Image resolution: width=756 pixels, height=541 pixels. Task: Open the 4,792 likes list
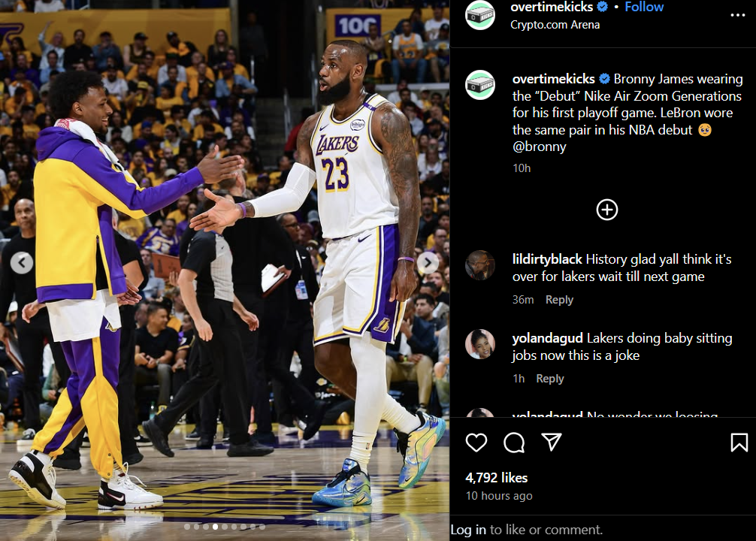497,478
